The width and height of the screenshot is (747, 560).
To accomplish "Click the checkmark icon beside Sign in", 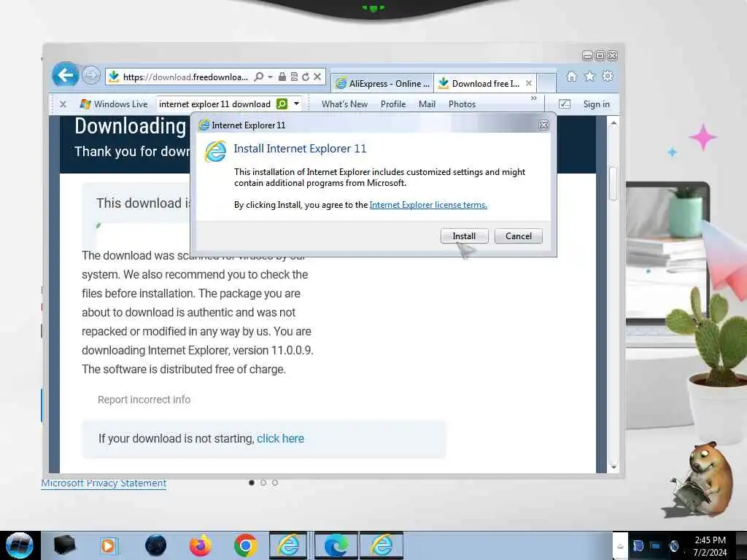I will 564,104.
